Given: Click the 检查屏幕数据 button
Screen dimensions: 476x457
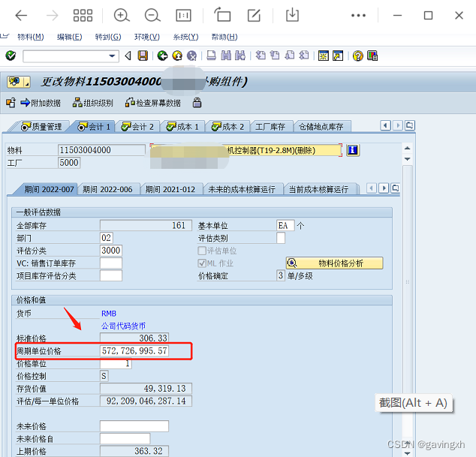Looking at the screenshot, I should click(153, 103).
